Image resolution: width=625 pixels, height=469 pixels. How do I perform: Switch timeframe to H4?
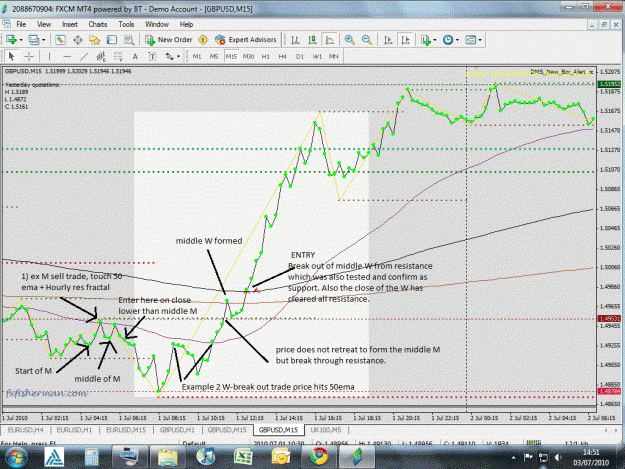(283, 57)
